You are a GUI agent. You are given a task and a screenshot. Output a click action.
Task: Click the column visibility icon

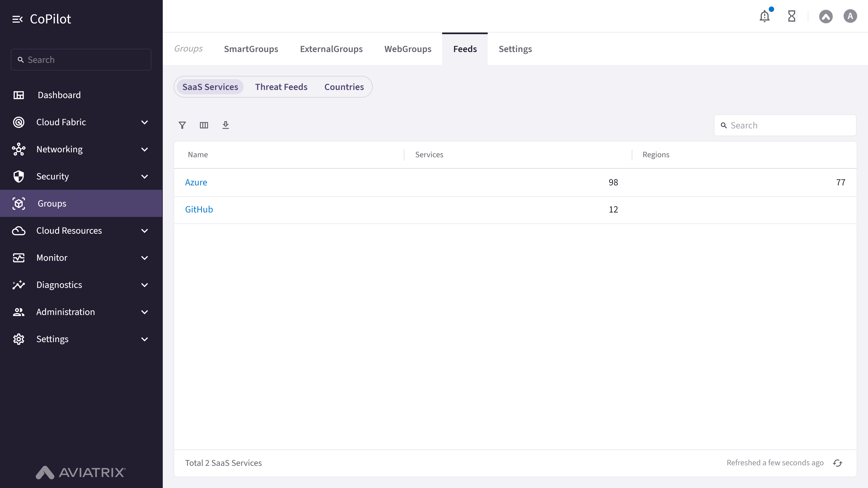[204, 125]
